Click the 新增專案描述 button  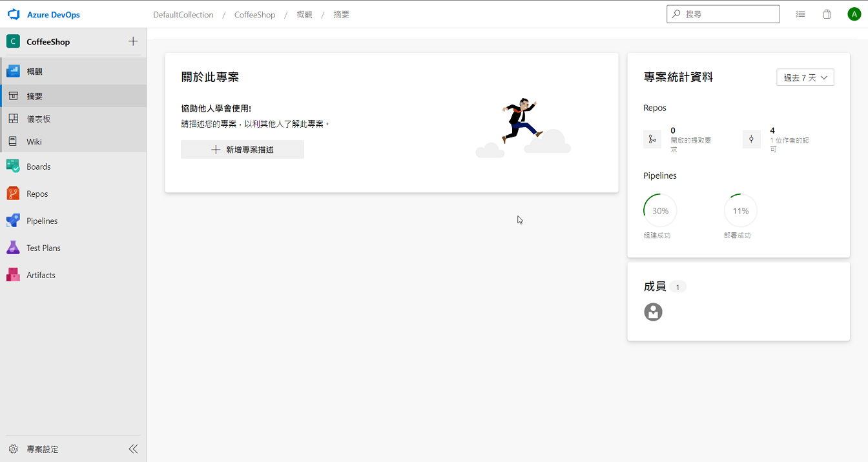[242, 149]
